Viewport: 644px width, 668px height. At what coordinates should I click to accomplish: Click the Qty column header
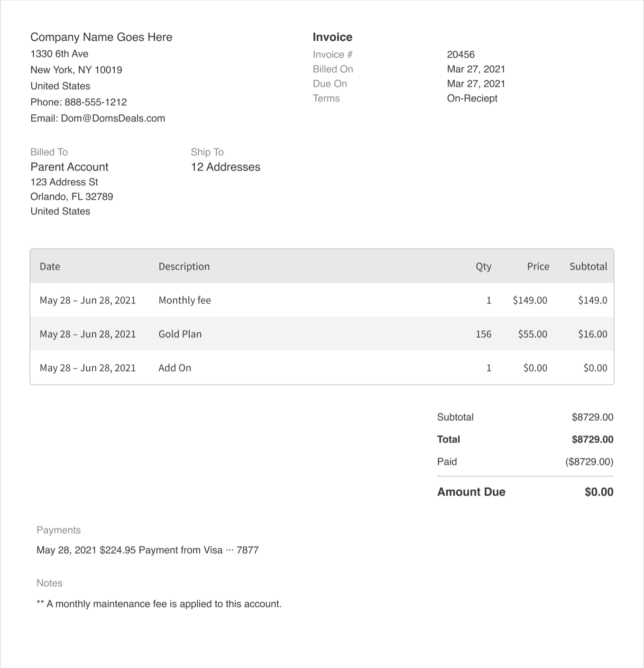(x=484, y=266)
